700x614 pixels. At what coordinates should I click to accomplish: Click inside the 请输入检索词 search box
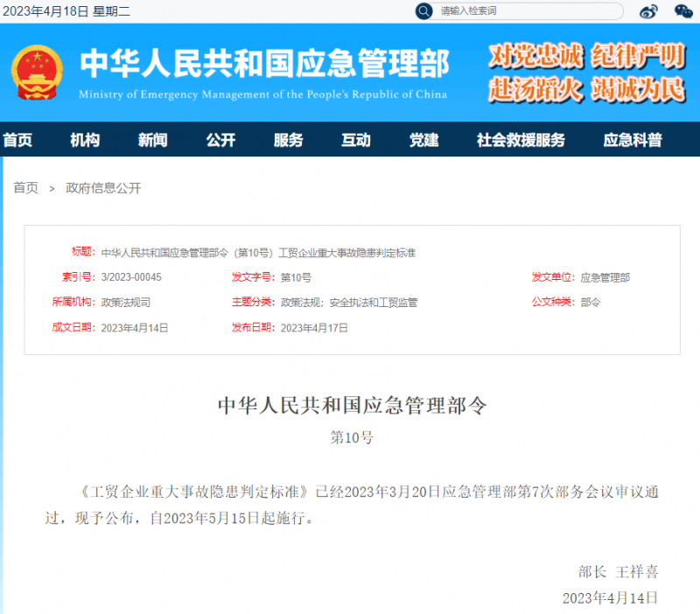pos(525,11)
